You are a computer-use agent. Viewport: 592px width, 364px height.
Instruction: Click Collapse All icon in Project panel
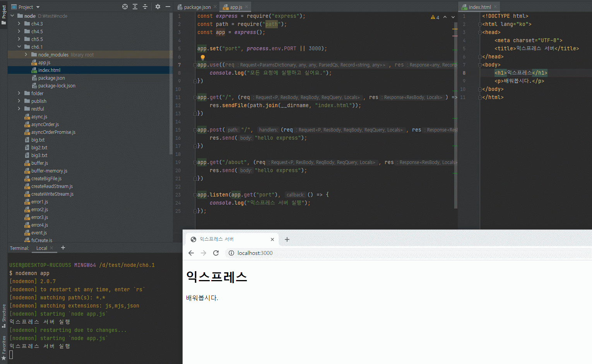pyautogui.click(x=145, y=7)
